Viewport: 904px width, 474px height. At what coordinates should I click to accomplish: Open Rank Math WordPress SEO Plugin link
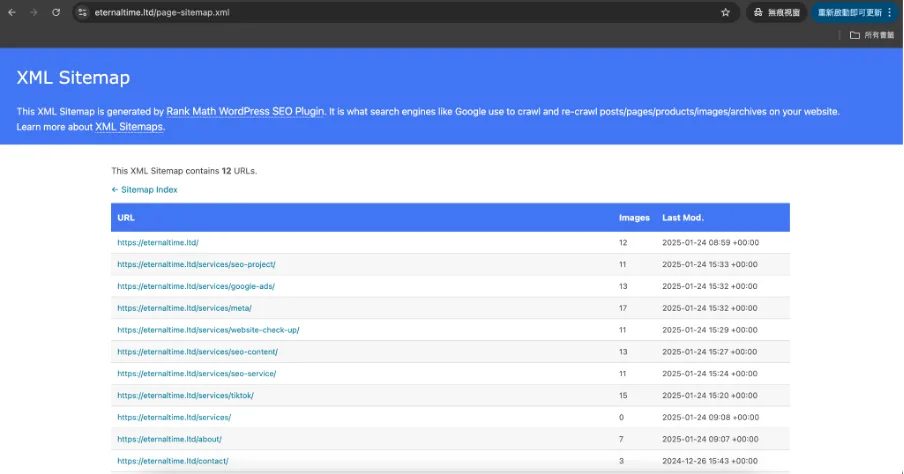click(x=245, y=111)
